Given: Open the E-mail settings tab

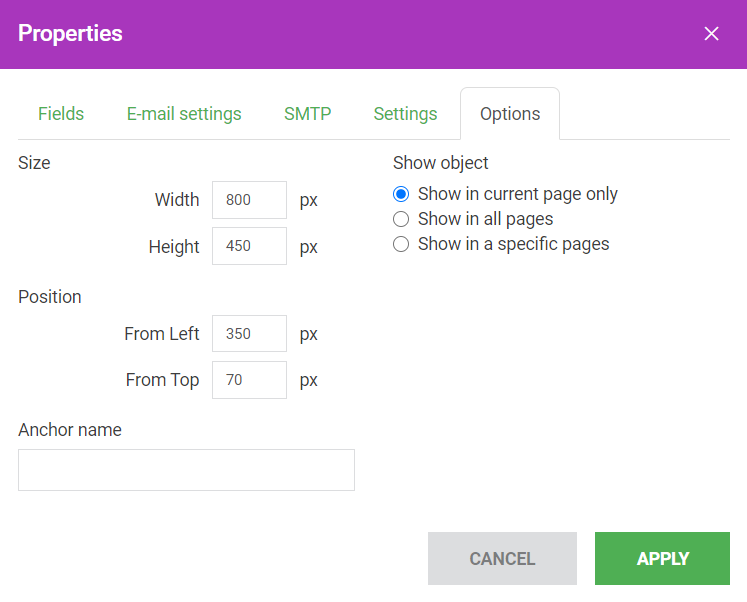Looking at the screenshot, I should coord(184,114).
